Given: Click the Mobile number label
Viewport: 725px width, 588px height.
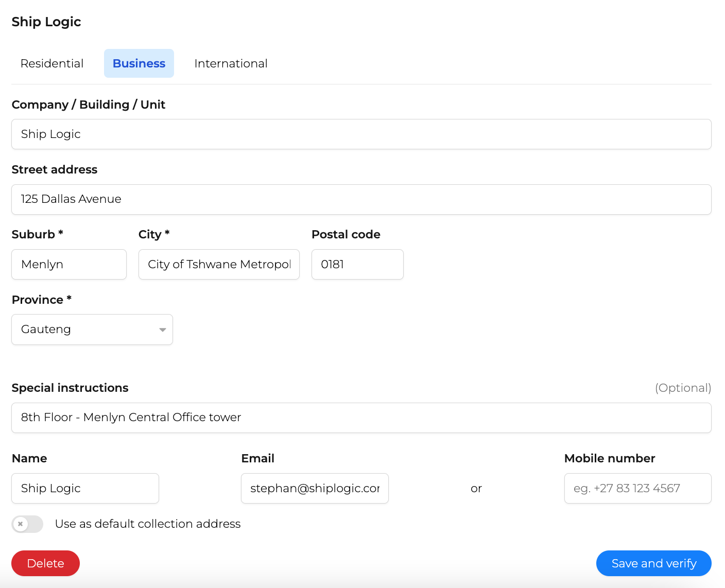Looking at the screenshot, I should [x=610, y=458].
